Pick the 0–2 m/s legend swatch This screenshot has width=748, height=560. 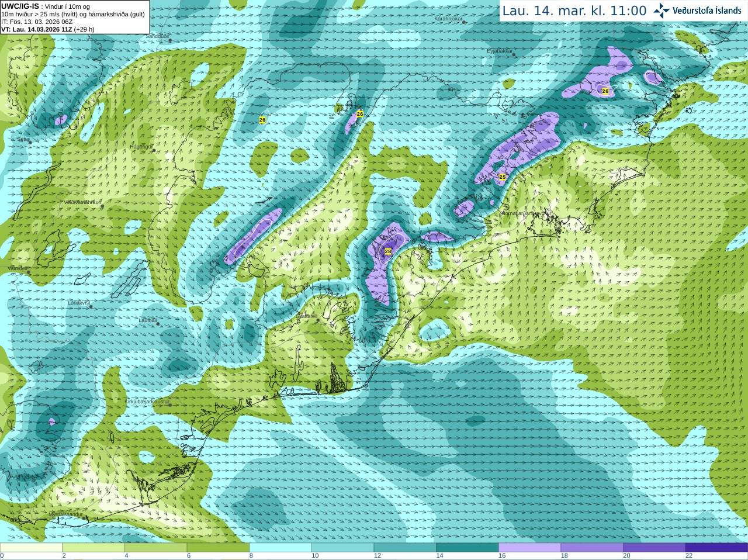pos(31,548)
